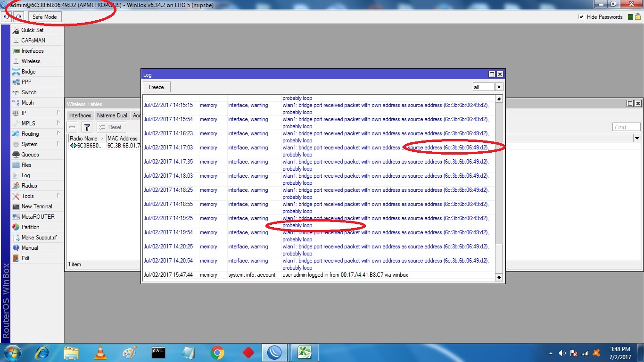Switch to the Nstreme Dual tab

click(x=111, y=115)
